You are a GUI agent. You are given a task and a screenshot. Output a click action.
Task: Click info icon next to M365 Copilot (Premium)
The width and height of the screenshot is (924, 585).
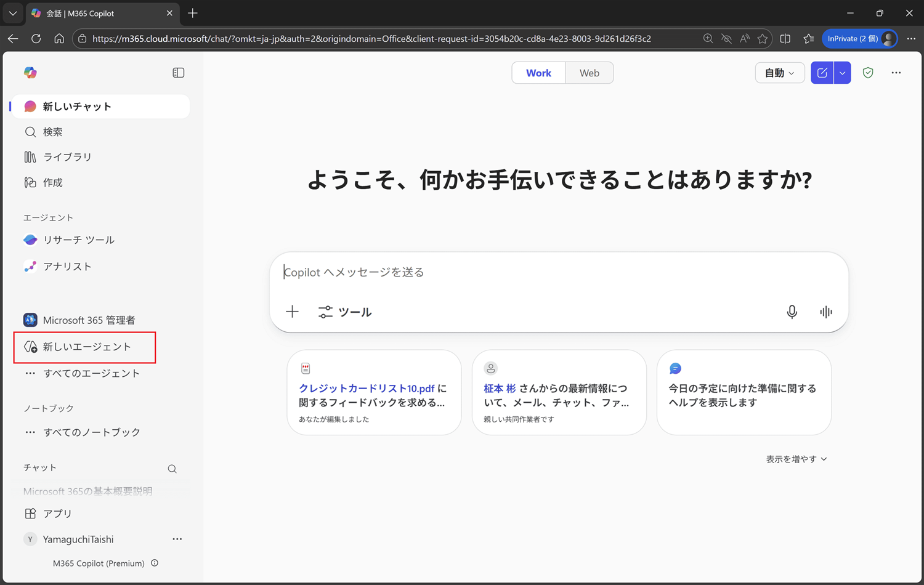(155, 563)
